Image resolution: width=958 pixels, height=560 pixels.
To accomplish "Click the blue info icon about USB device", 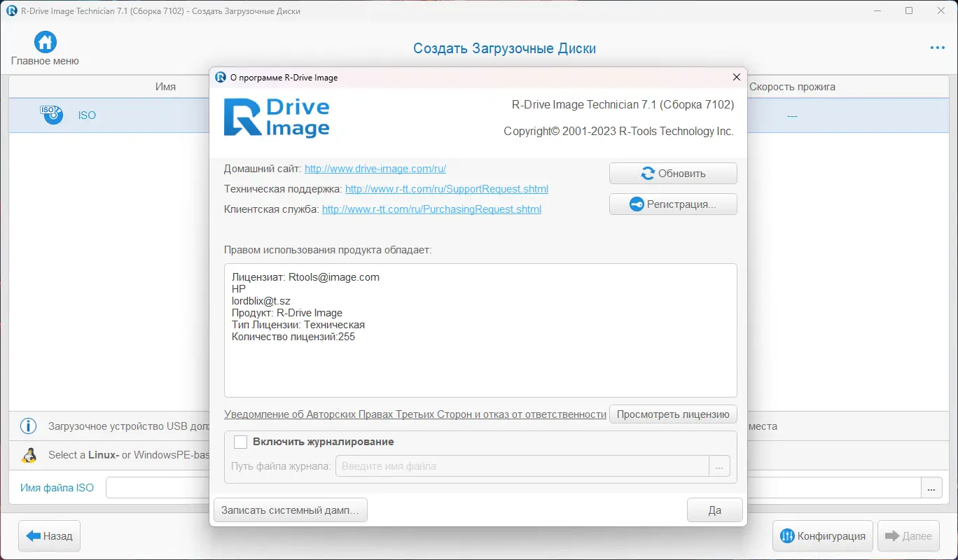I will tap(28, 426).
